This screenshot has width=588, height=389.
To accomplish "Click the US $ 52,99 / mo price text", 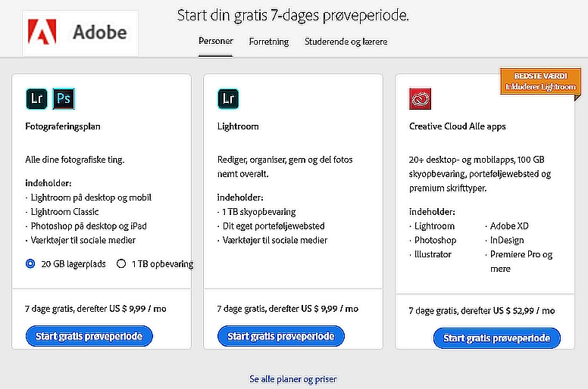I will [524, 310].
